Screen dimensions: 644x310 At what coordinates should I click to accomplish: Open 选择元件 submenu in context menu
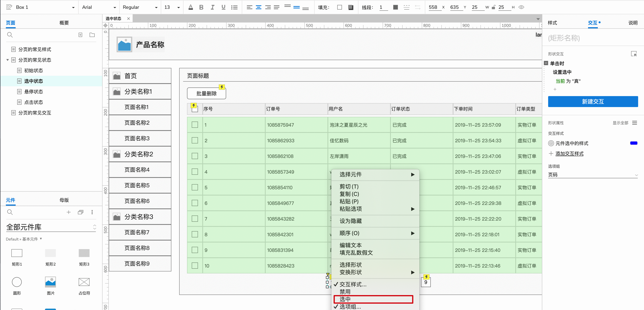click(375, 175)
